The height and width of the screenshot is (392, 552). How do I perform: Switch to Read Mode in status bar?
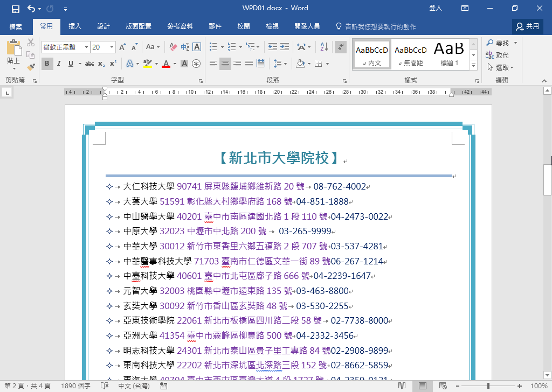point(402,386)
